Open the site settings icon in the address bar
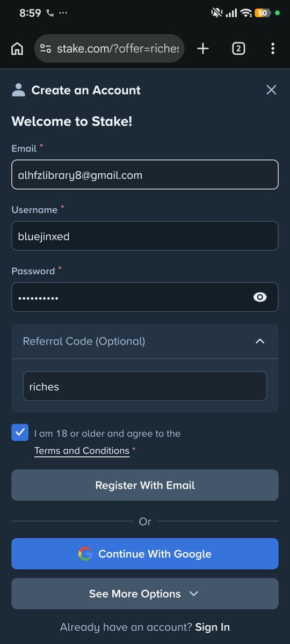Viewport: 290px width, 644px height. click(46, 49)
